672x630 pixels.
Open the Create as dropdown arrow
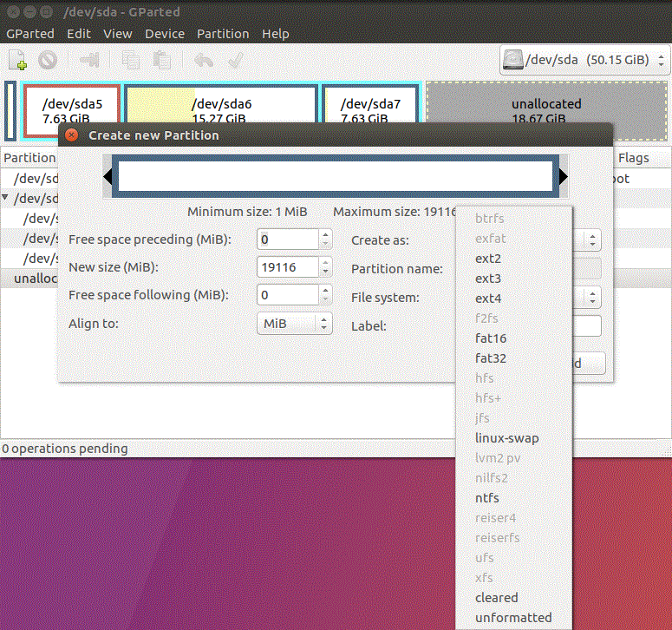592,240
